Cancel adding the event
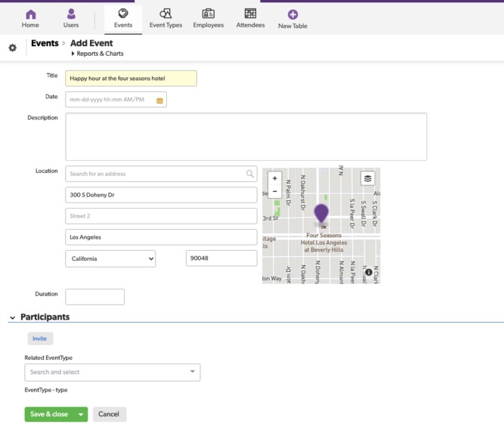Screen dimensions: 504x433 click(110, 414)
